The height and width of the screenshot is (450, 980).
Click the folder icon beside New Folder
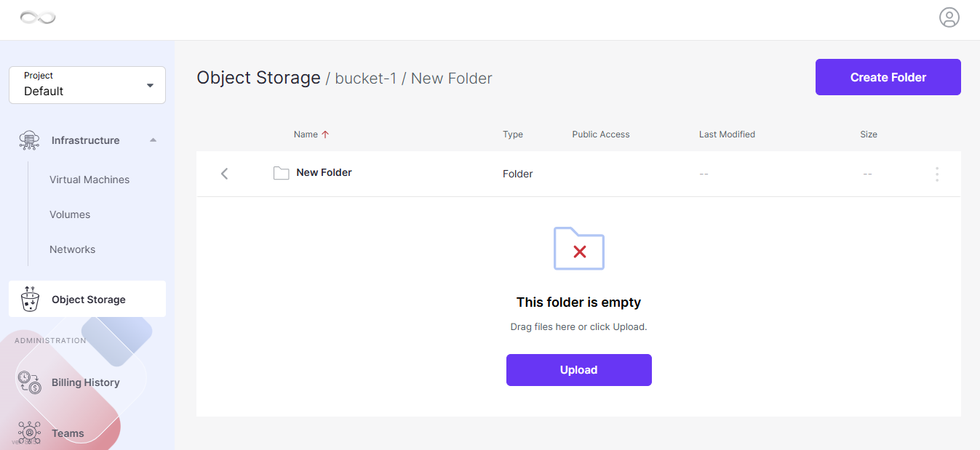pos(281,173)
